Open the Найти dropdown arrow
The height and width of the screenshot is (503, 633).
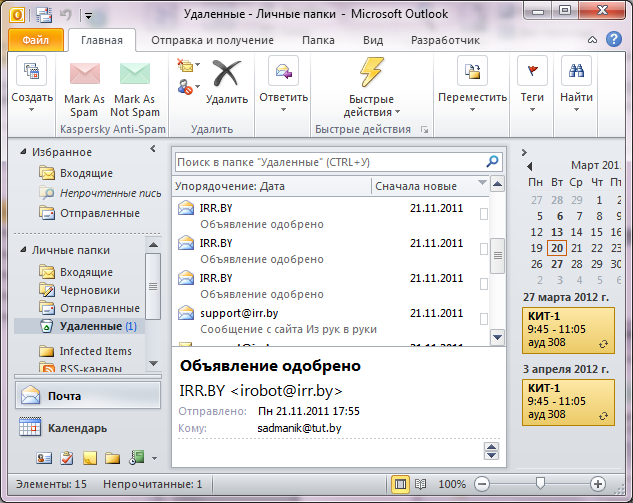[x=576, y=109]
